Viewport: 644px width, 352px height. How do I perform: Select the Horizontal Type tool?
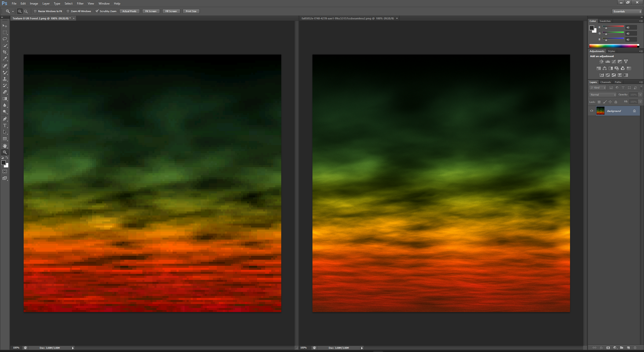pyautogui.click(x=5, y=126)
